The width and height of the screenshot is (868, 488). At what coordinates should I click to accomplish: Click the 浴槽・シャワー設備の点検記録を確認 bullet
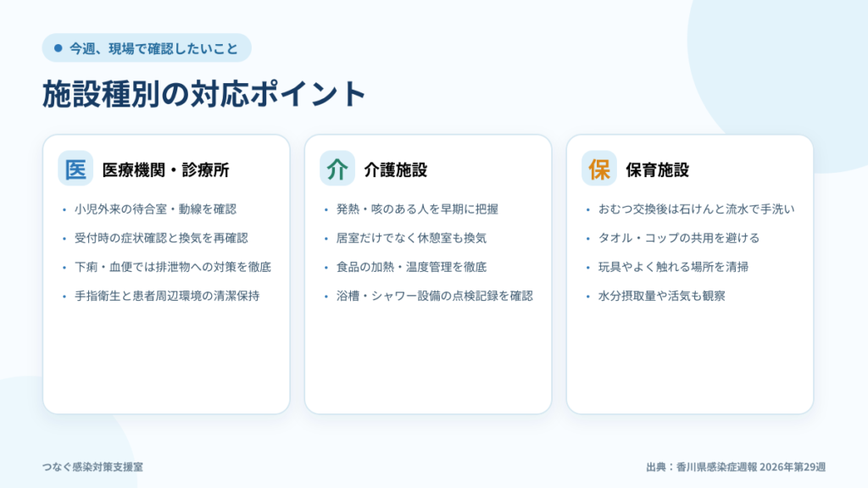435,296
